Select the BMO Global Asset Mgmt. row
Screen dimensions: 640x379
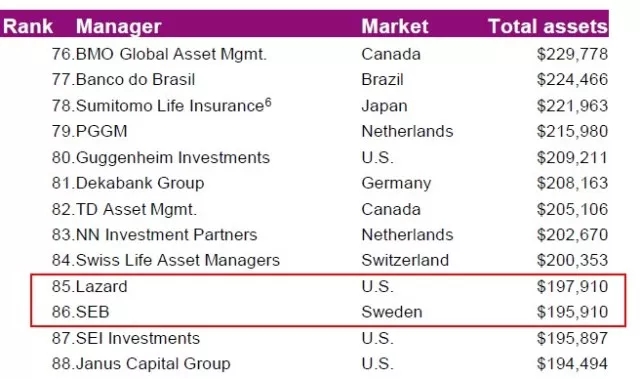coord(330,54)
